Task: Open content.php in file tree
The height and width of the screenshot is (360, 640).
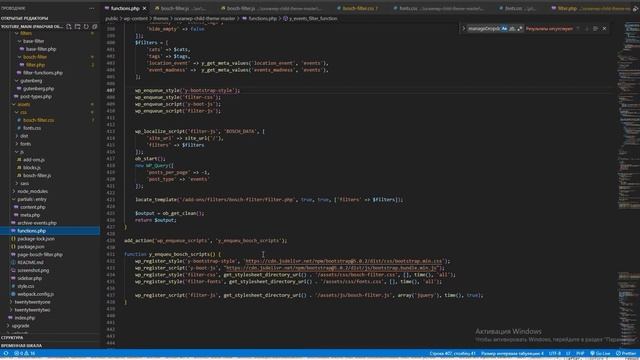Action: click(x=31, y=207)
